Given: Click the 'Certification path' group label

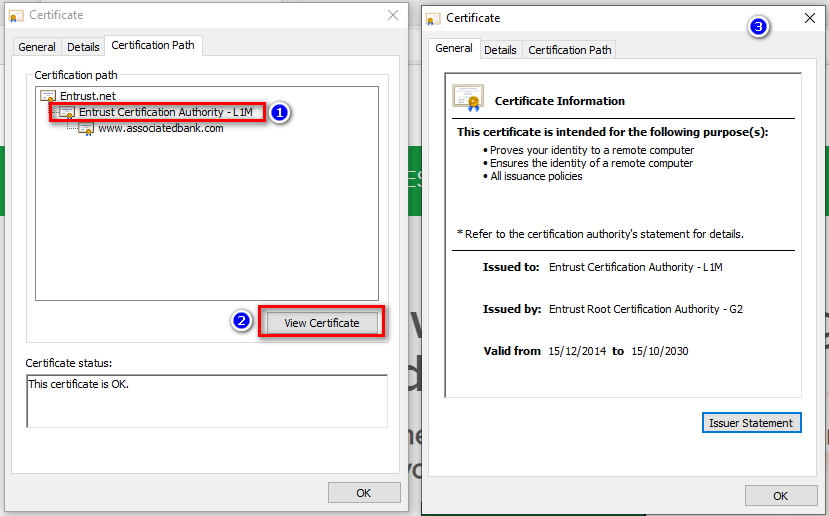Looking at the screenshot, I should click(76, 75).
